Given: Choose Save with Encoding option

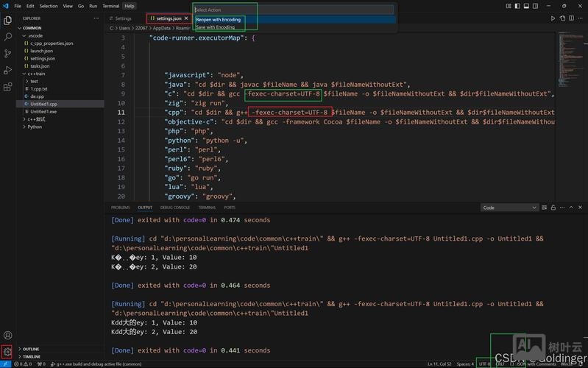Looking at the screenshot, I should (x=216, y=27).
